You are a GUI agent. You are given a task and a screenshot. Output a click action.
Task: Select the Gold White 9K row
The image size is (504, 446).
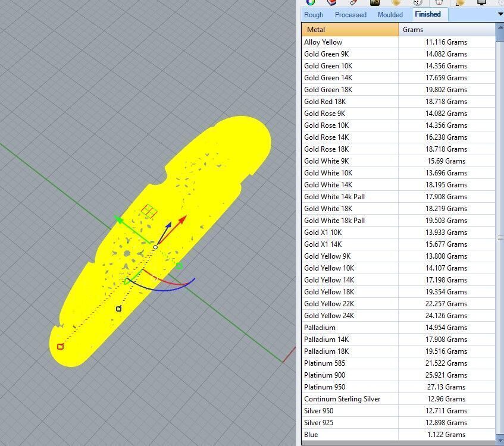399,161
